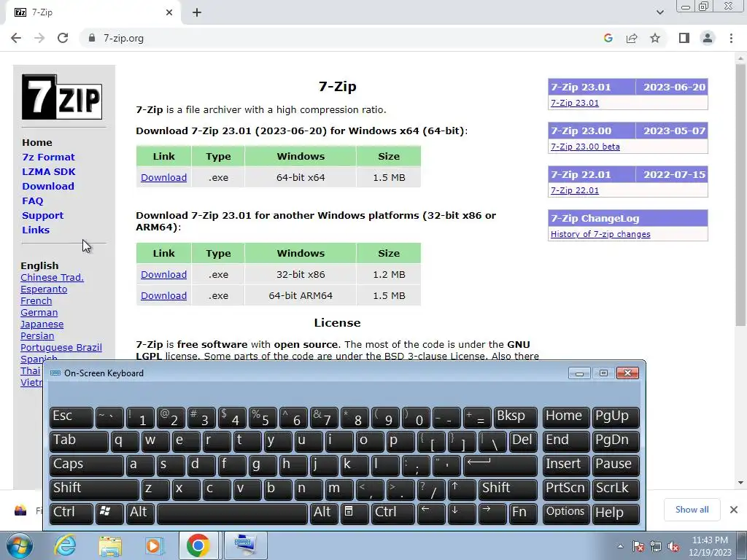Open File Explorer from taskbar
Screen dimensions: 747x560
(110, 545)
